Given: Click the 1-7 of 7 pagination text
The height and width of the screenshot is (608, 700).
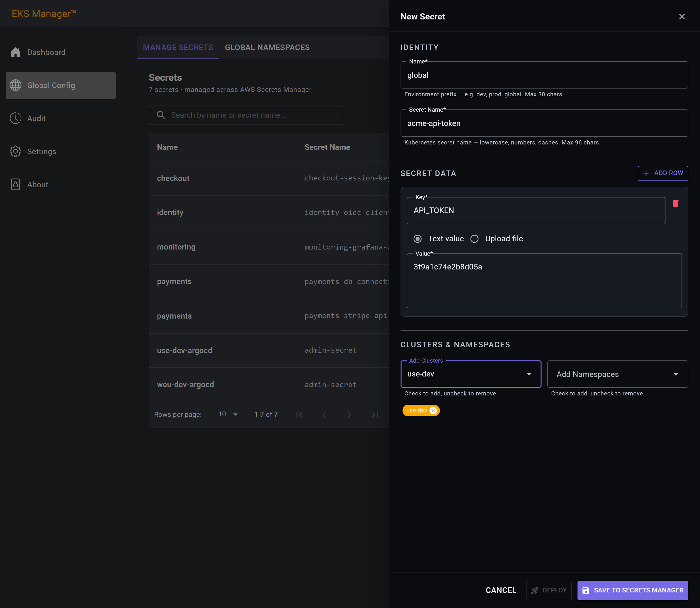Looking at the screenshot, I should click(x=266, y=415).
